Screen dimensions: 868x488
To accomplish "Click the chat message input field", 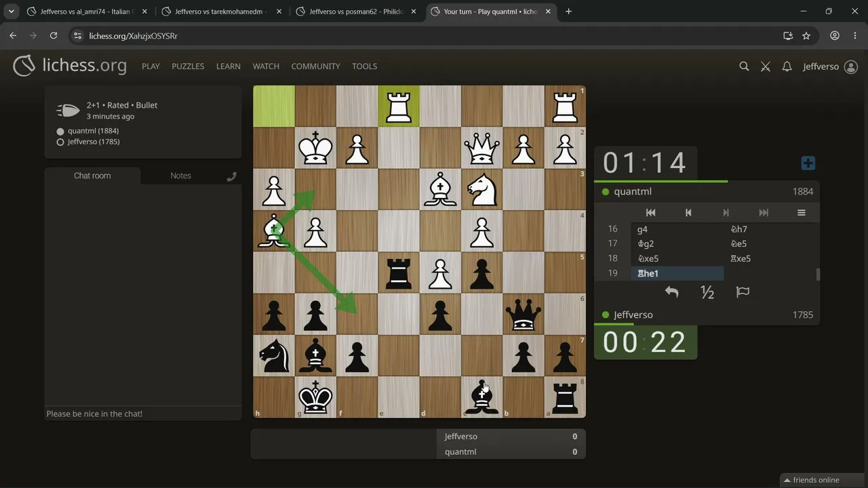I will pyautogui.click(x=143, y=413).
